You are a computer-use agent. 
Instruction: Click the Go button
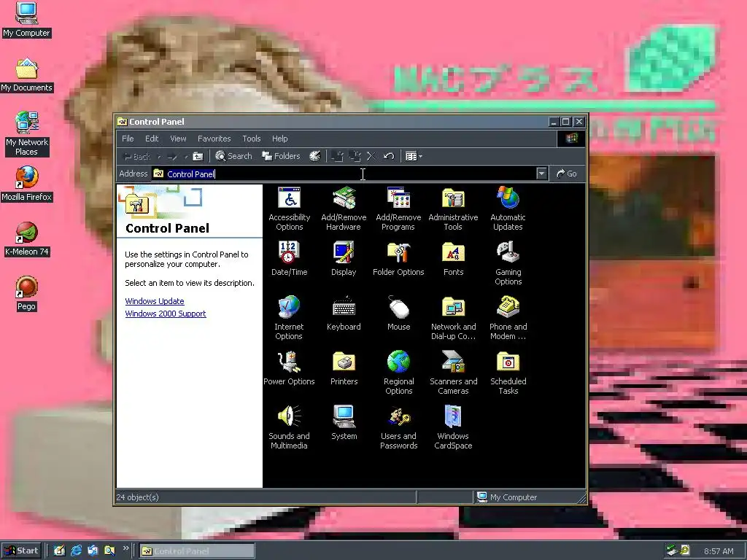tap(566, 174)
